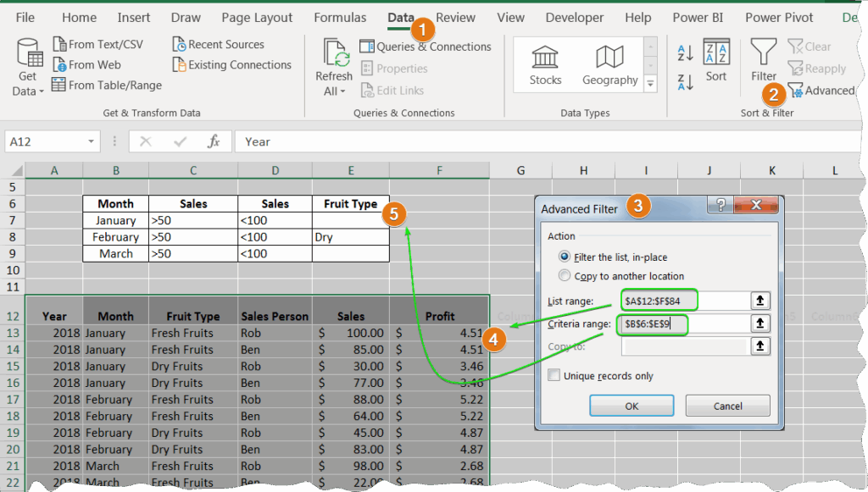Select row 12 header
868x492 pixels.
click(13, 311)
